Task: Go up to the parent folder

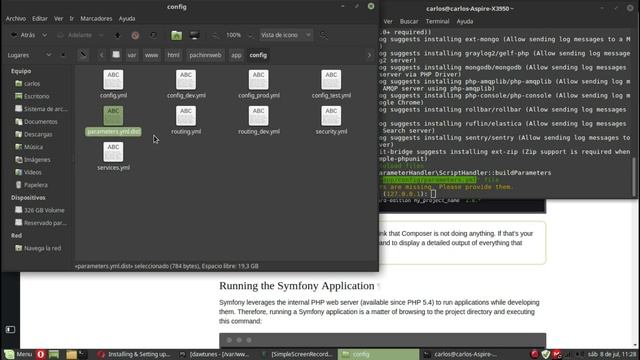Action: (x=118, y=36)
